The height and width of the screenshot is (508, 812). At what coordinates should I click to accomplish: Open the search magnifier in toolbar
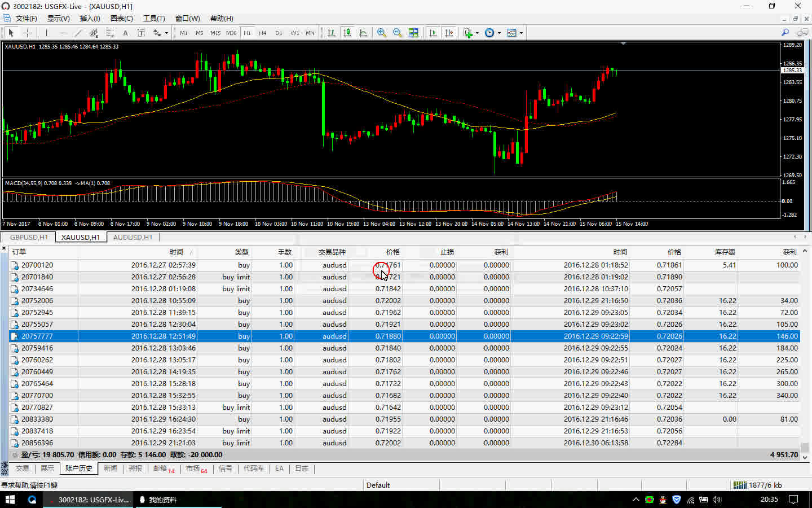coord(785,33)
